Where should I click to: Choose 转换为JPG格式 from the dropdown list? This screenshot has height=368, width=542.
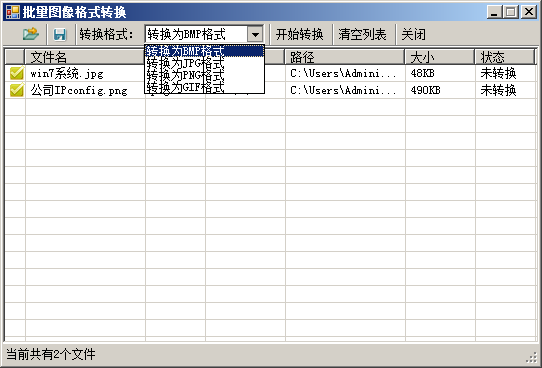(x=204, y=64)
